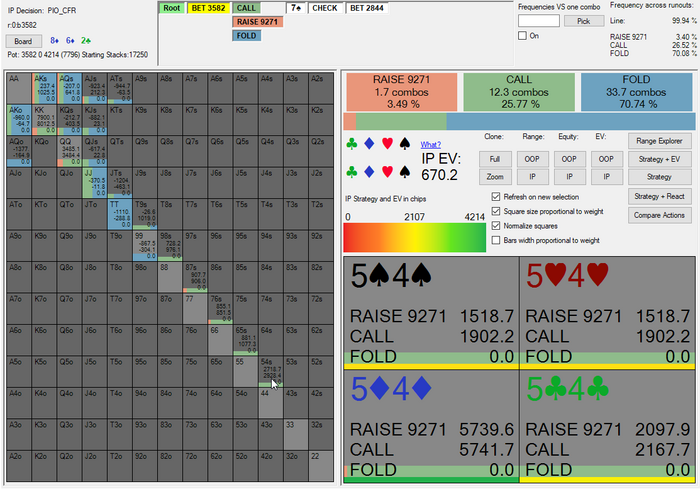The image size is (700, 489).
Task: Switch to Strategy view
Action: point(659,177)
